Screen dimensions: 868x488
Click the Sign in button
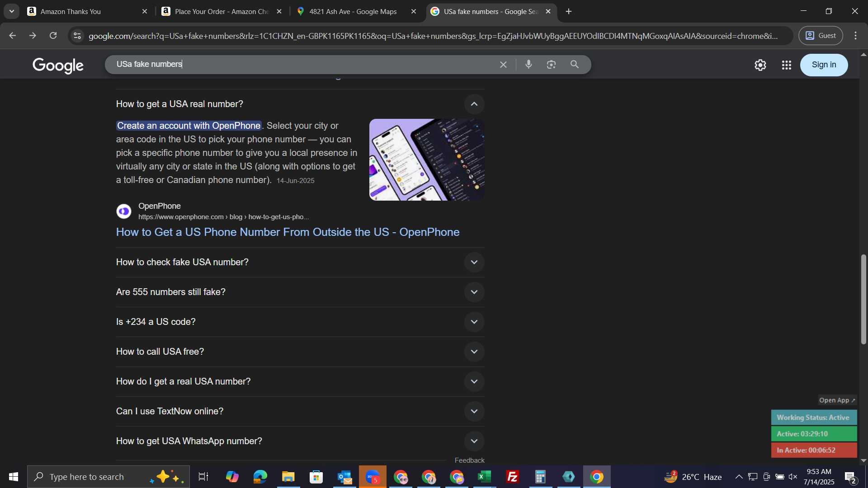pyautogui.click(x=824, y=65)
